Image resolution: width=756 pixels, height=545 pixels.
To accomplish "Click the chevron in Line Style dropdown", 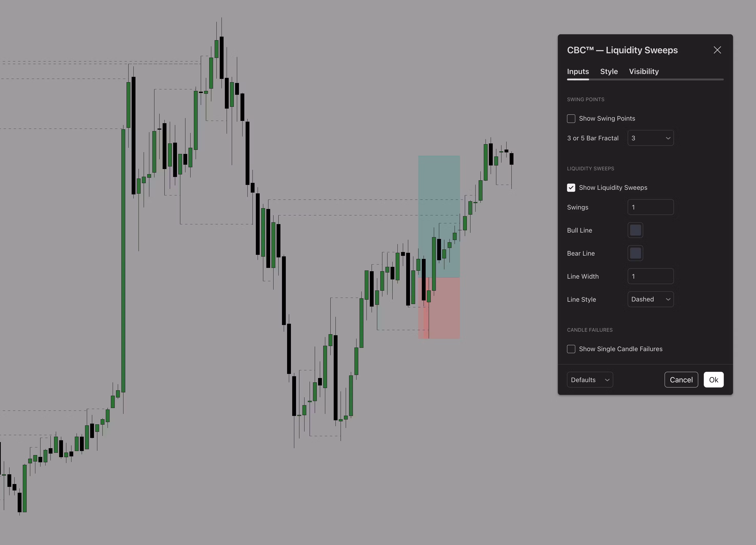I will click(x=668, y=299).
